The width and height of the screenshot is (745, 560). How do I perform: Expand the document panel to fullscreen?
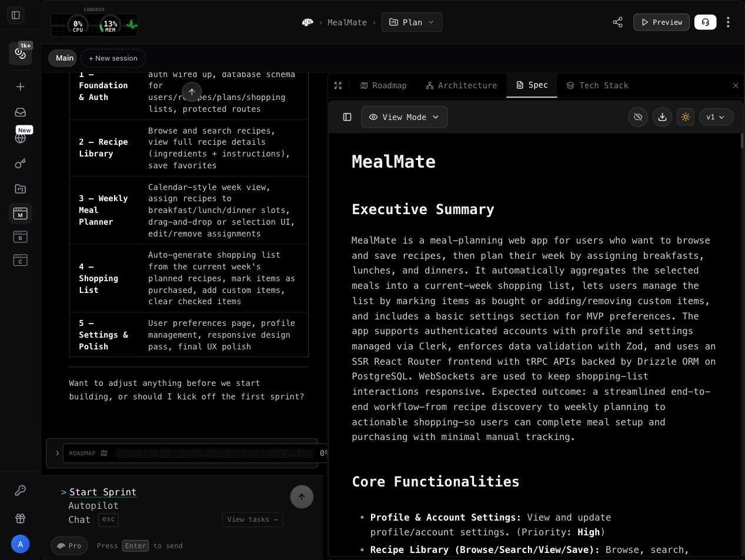tap(338, 86)
